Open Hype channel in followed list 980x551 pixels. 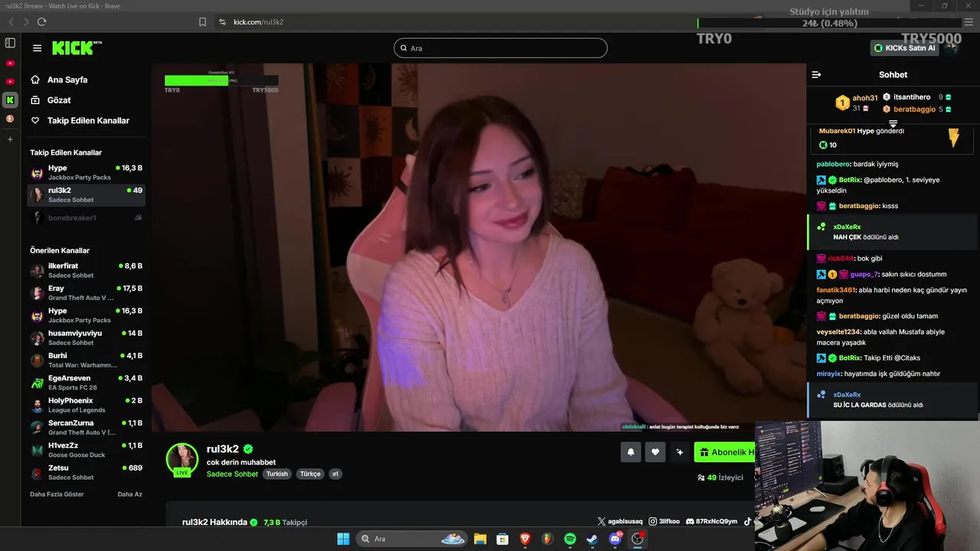pos(86,172)
